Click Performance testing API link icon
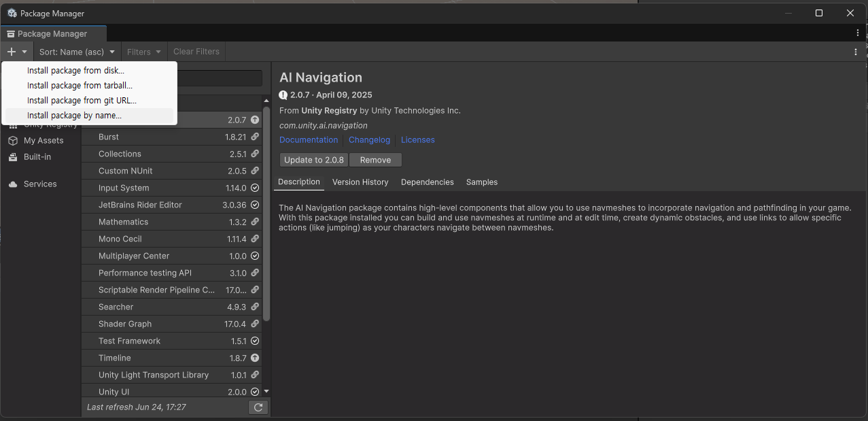This screenshot has height=421, width=868. coord(255,273)
